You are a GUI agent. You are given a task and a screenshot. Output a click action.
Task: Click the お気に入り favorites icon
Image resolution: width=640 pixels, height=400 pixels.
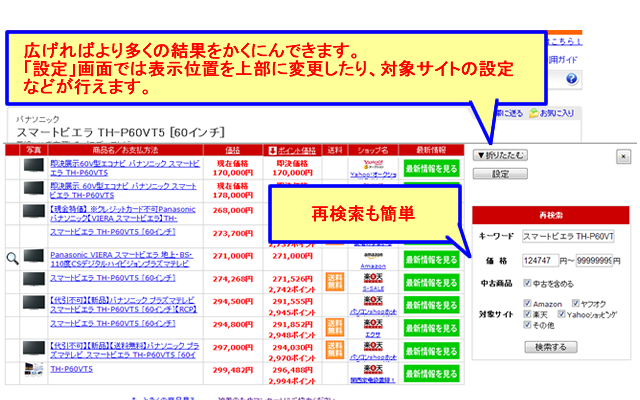pos(536,113)
